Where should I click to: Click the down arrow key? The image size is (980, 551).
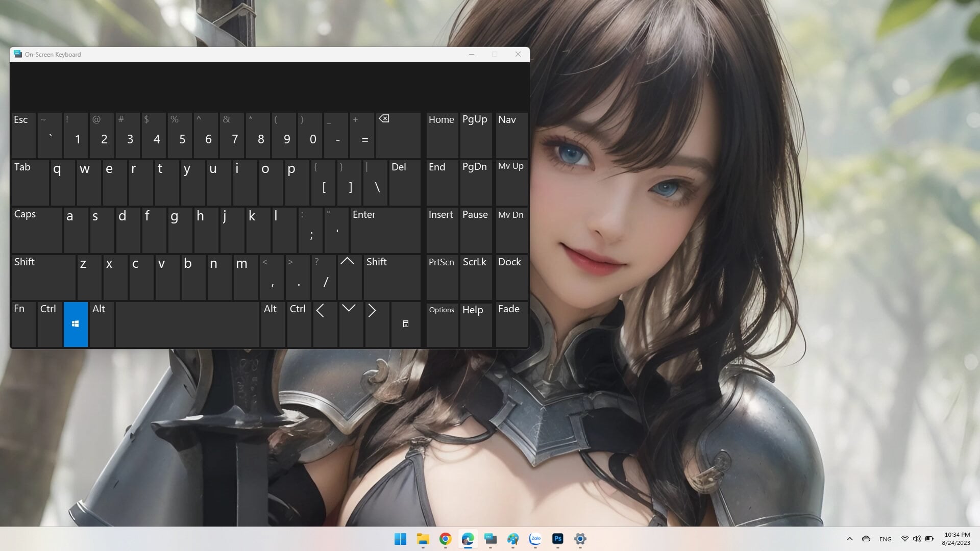(x=351, y=324)
